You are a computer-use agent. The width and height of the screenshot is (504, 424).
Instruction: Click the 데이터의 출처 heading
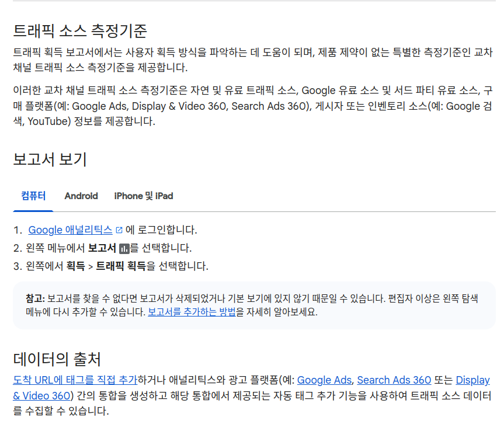pos(57,358)
